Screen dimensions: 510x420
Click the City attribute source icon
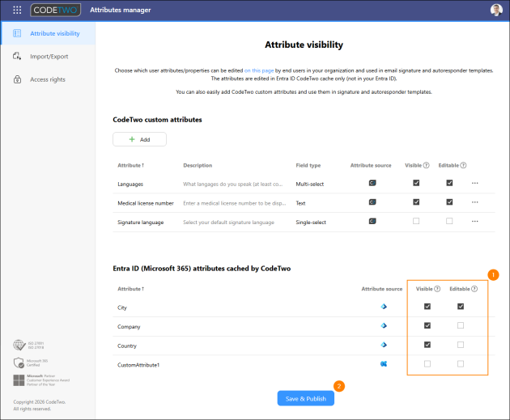tap(384, 307)
